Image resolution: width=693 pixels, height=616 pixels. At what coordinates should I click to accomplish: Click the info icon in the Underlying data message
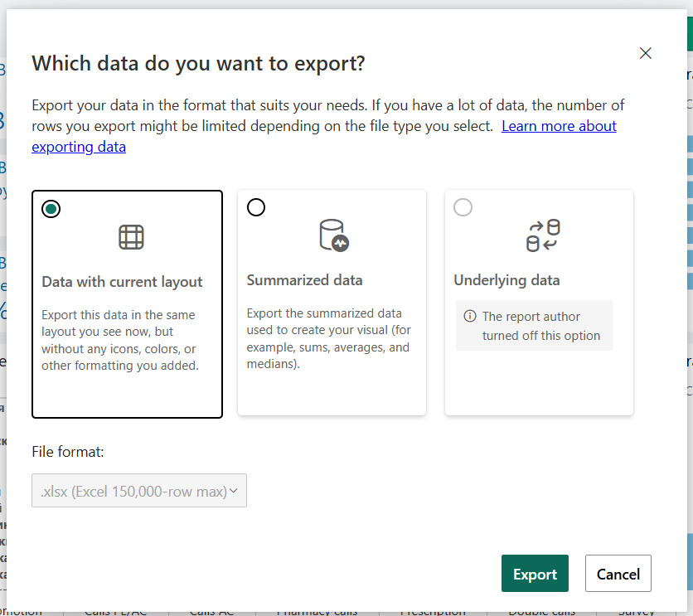tap(471, 316)
